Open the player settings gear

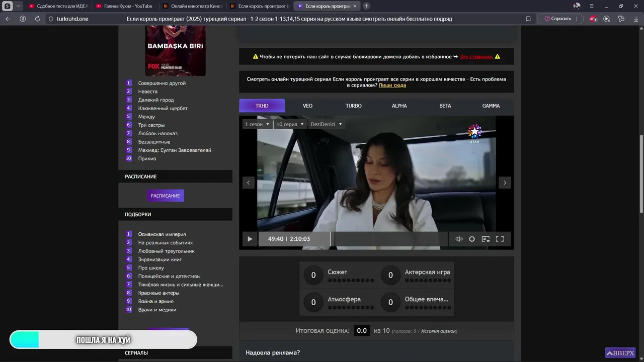tap(472, 239)
